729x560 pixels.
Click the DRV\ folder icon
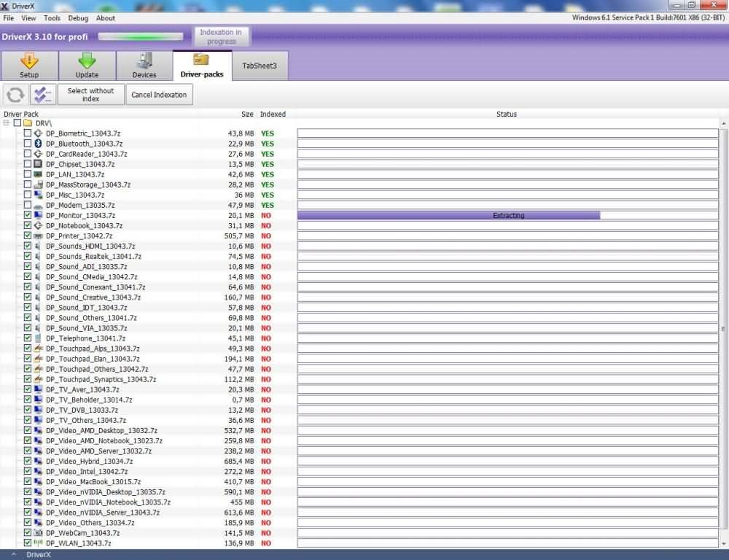click(28, 123)
